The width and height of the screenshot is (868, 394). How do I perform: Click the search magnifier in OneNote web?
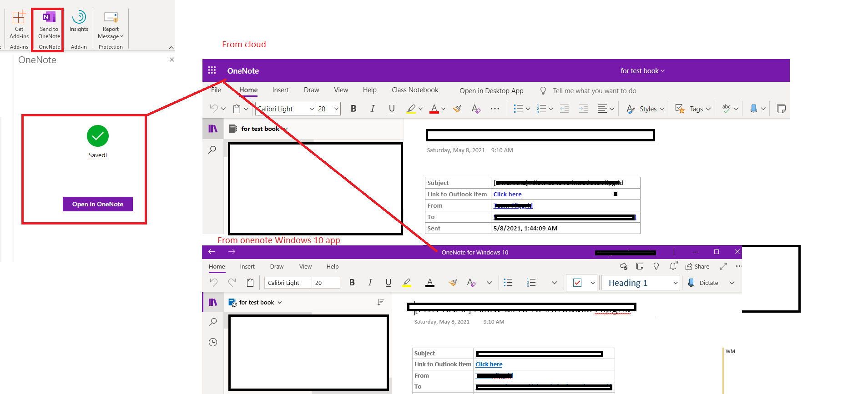coord(212,150)
